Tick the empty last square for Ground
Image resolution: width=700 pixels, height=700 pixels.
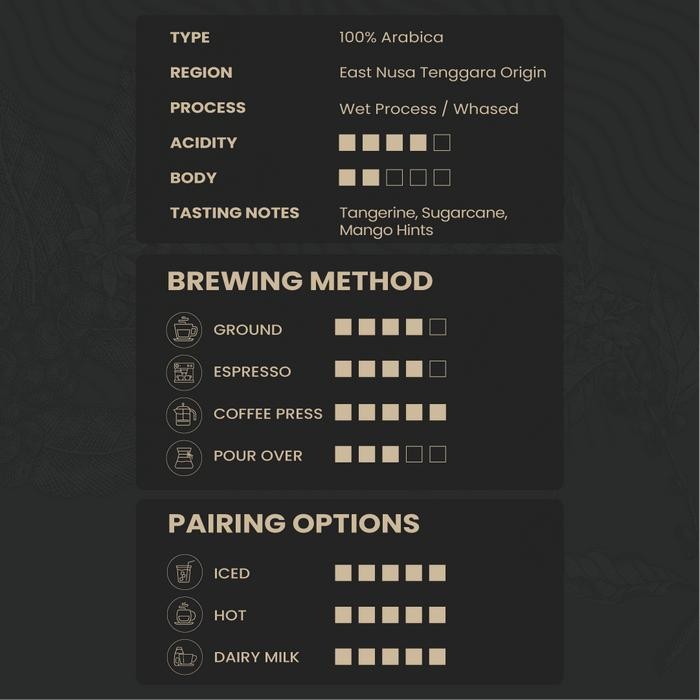point(438,327)
